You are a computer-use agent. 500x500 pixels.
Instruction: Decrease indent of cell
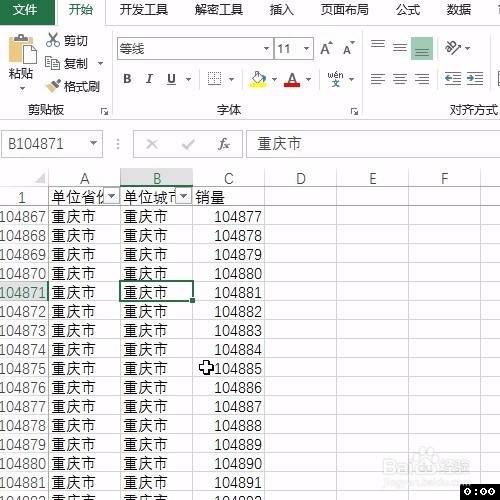pyautogui.click(x=453, y=79)
